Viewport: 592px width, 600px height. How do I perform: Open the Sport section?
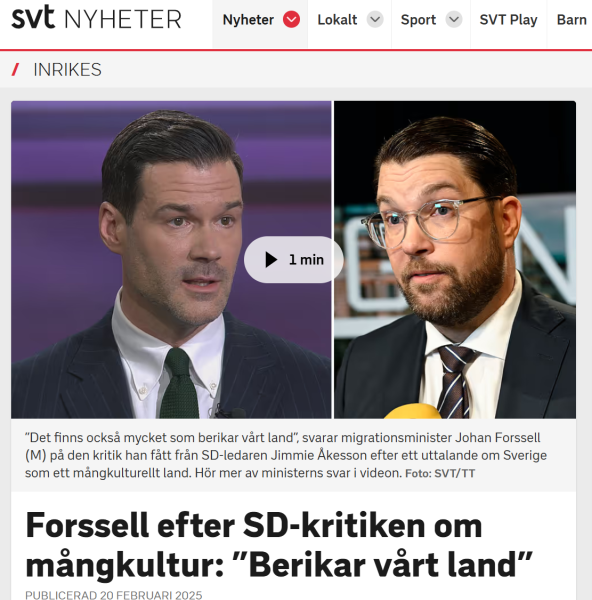pos(418,20)
